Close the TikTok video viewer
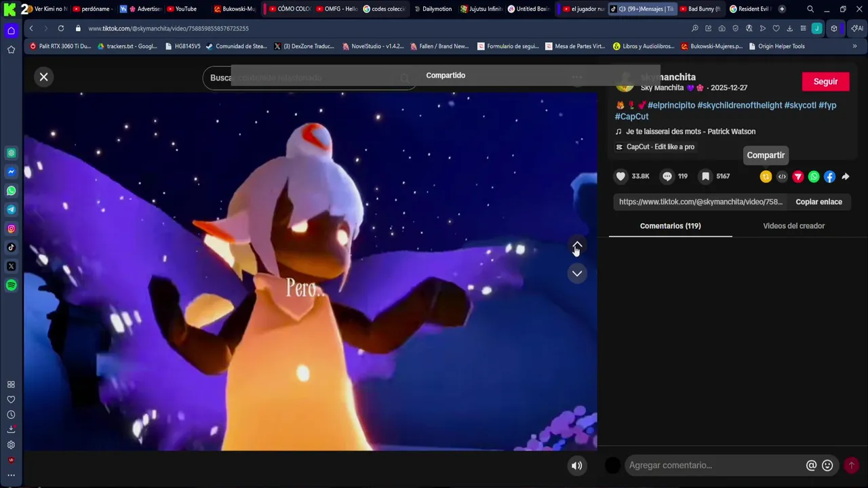The image size is (868, 488). coord(43,77)
